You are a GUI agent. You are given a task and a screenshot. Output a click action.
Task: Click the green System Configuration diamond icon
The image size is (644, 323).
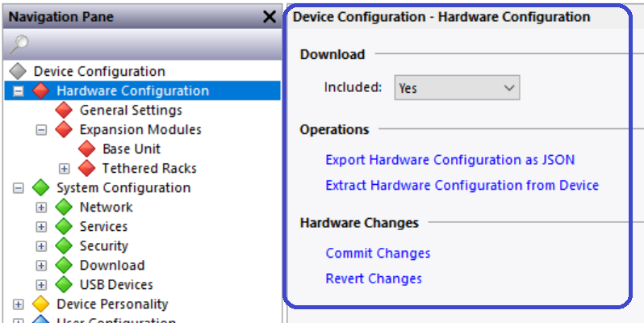point(41,188)
